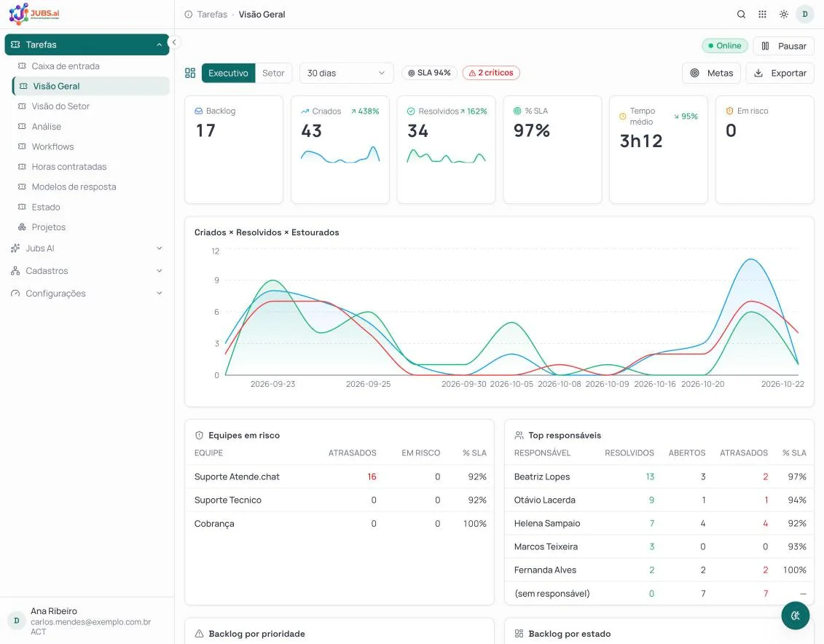Click the Backlog card inbox icon
824x644 pixels.
coord(199,111)
